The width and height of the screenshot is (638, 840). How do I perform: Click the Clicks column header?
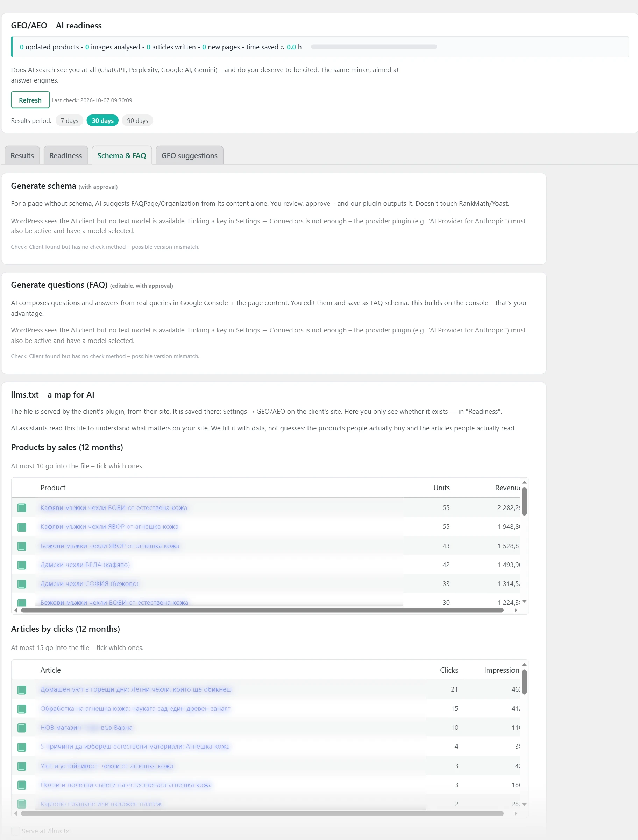pos(449,670)
